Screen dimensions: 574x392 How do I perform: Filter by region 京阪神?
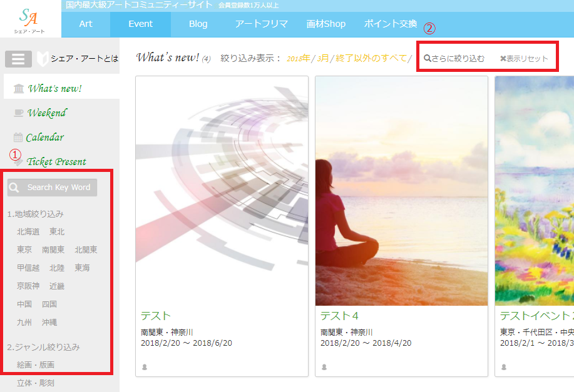pos(28,286)
